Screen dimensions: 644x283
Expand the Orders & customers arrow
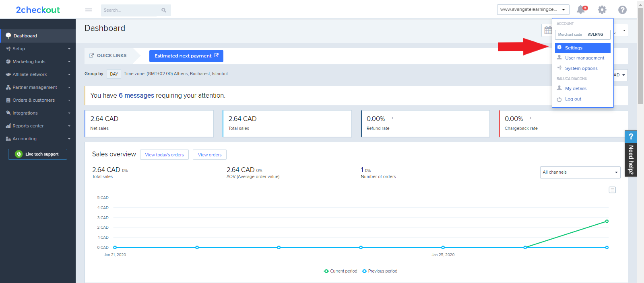pos(69,100)
